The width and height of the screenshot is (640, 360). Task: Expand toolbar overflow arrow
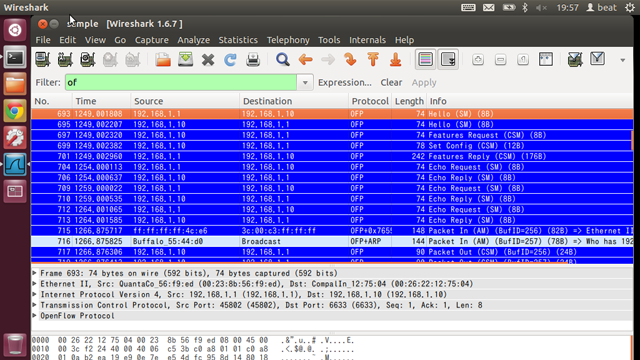point(622,60)
